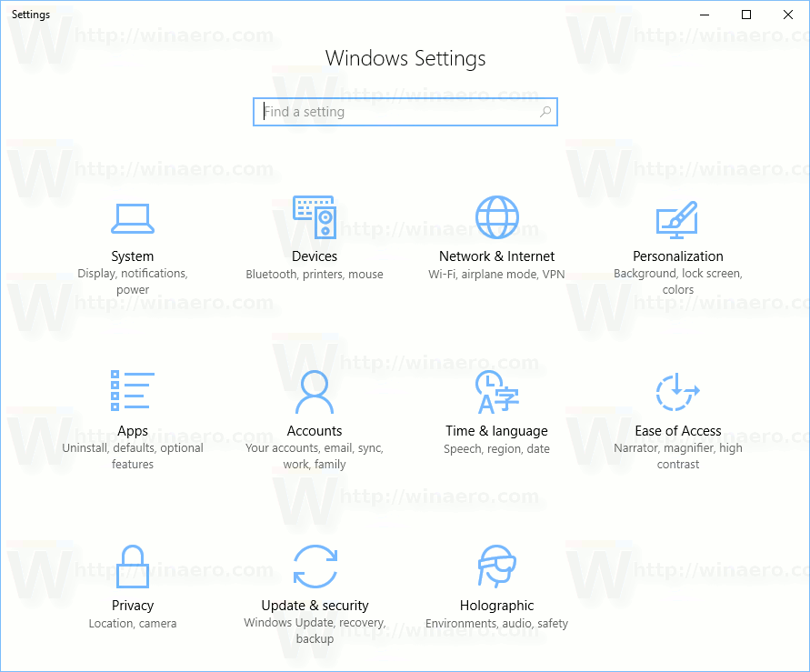Open Network & Internet globe icon
Screen dimensions: 810x672
point(497,217)
